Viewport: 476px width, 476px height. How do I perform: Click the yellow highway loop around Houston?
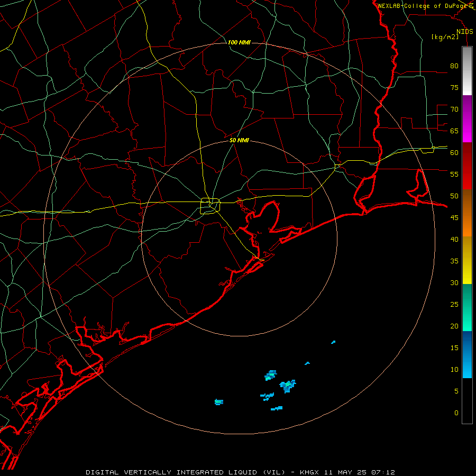(x=210, y=206)
